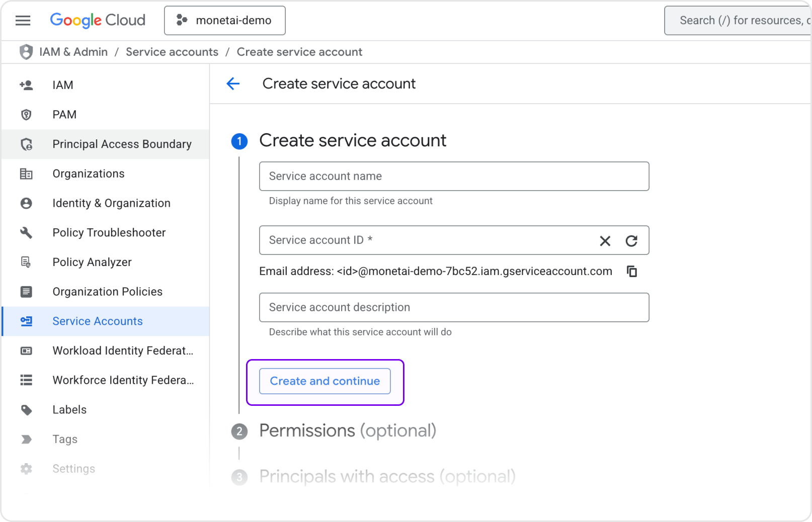The height and width of the screenshot is (522, 812).
Task: Click the Service account description field
Action: [x=454, y=307]
